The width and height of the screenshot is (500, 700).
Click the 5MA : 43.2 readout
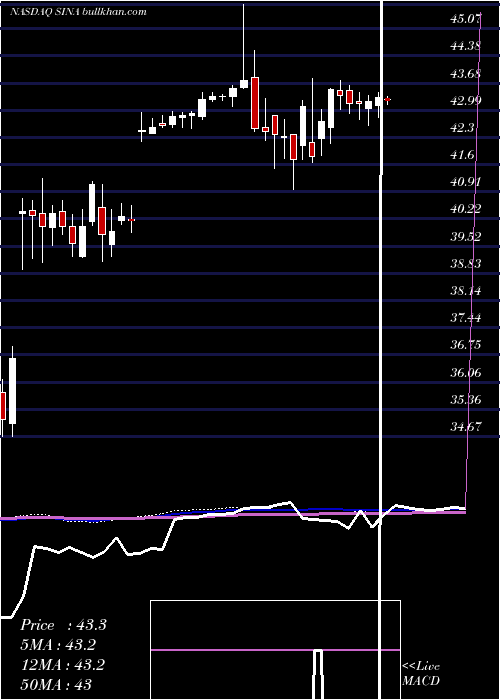(58, 645)
